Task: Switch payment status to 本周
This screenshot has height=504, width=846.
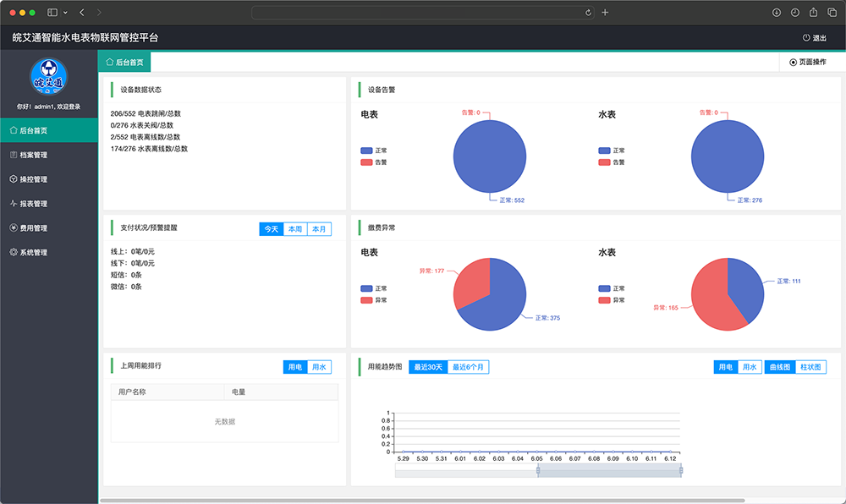Action: point(295,229)
